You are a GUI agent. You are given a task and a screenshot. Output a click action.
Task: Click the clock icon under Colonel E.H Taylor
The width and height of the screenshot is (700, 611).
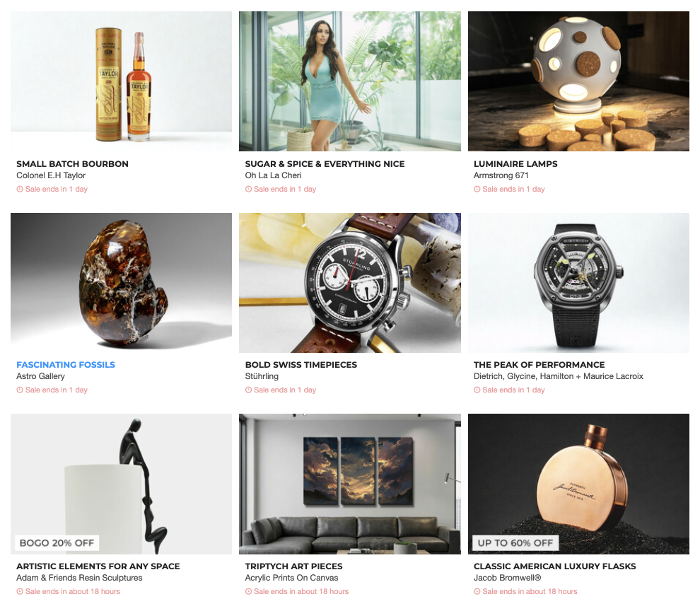20,189
